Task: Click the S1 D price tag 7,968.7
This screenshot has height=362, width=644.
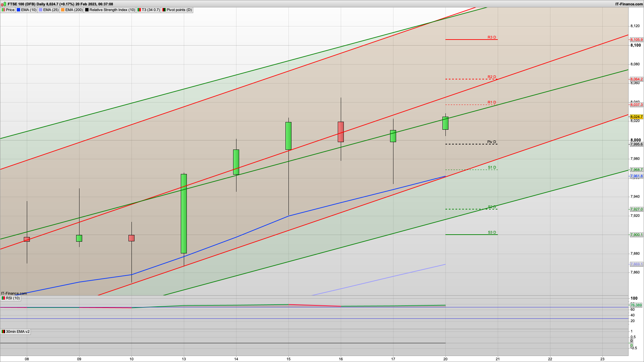Action: click(636, 170)
